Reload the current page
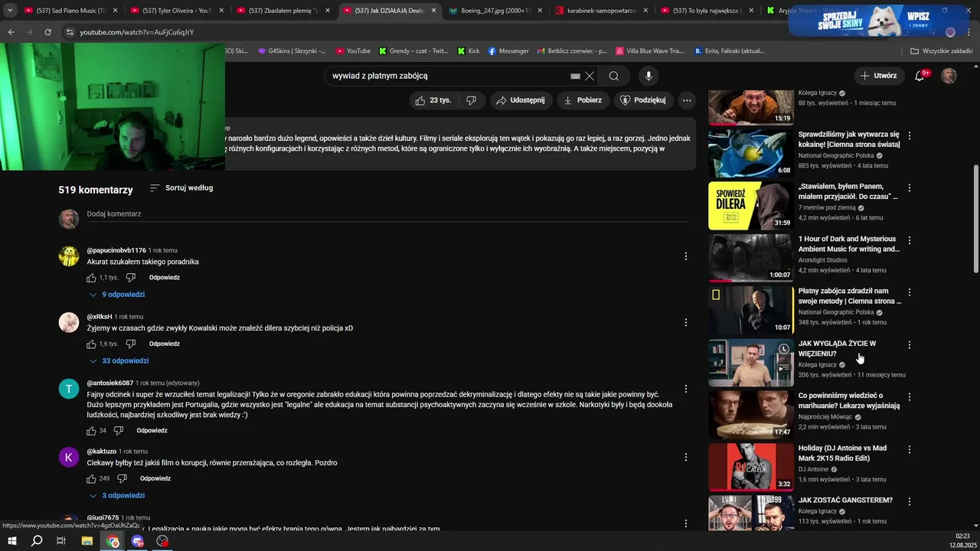 pyautogui.click(x=47, y=32)
